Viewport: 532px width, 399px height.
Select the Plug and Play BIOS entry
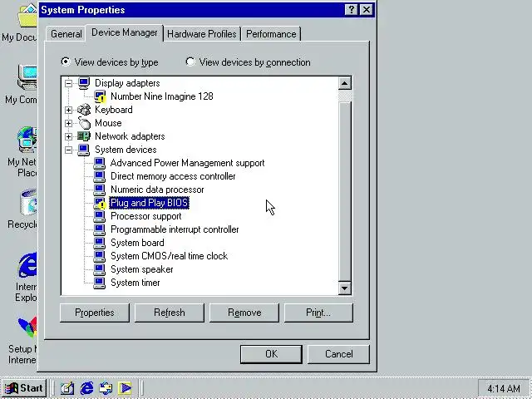pos(150,203)
